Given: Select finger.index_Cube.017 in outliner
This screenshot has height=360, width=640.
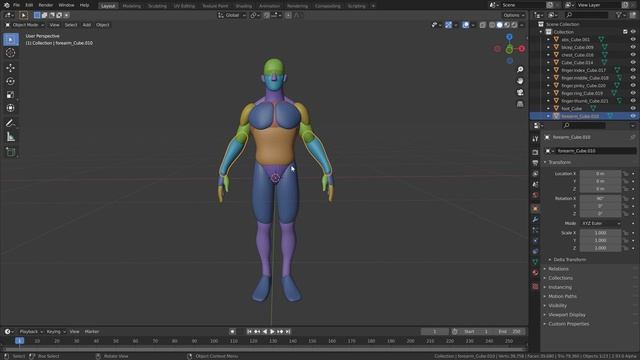Looking at the screenshot, I should tap(583, 70).
